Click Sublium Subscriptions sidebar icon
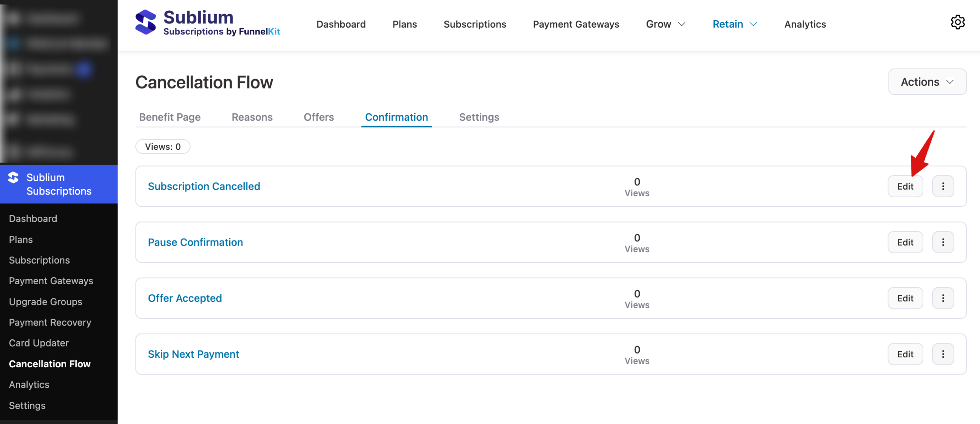 pos(13,177)
